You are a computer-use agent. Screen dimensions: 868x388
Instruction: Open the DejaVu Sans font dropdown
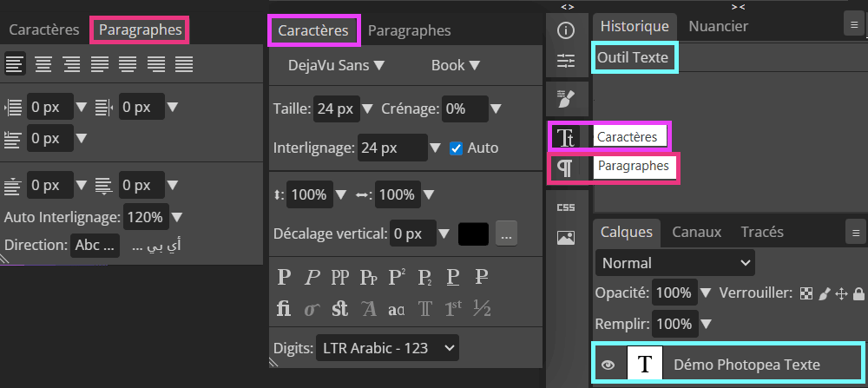[336, 65]
